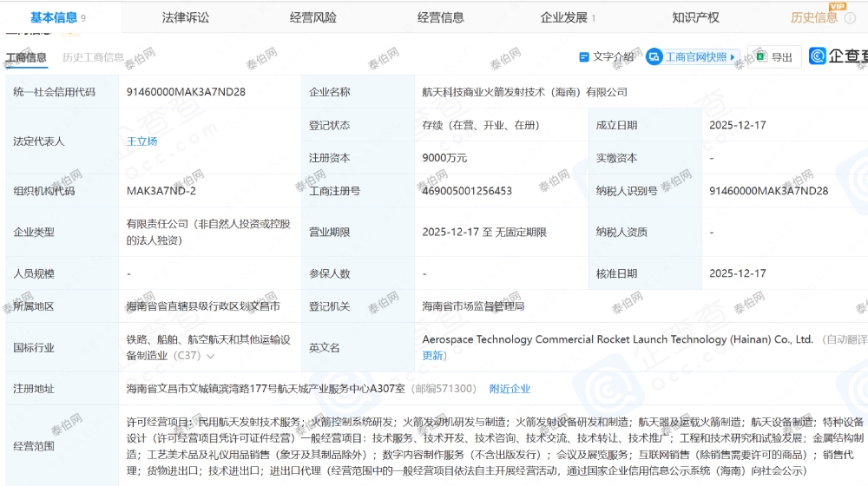Switch to the 法律诉讼 tab
Image resolution: width=868 pixels, height=486 pixels.
[x=186, y=17]
